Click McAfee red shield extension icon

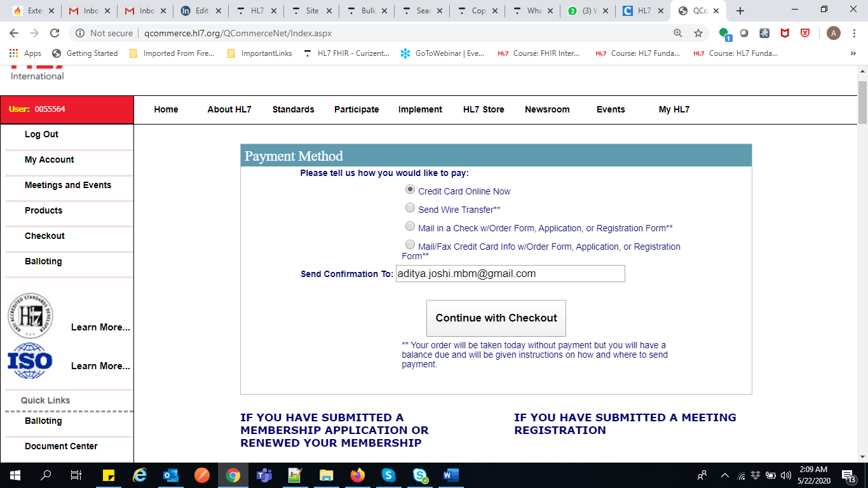(785, 33)
